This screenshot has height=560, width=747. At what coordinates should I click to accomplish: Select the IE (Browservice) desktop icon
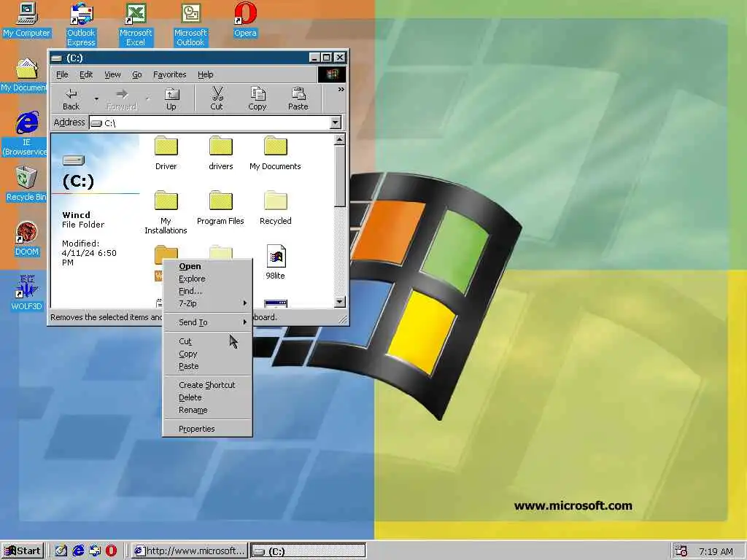pos(25,134)
